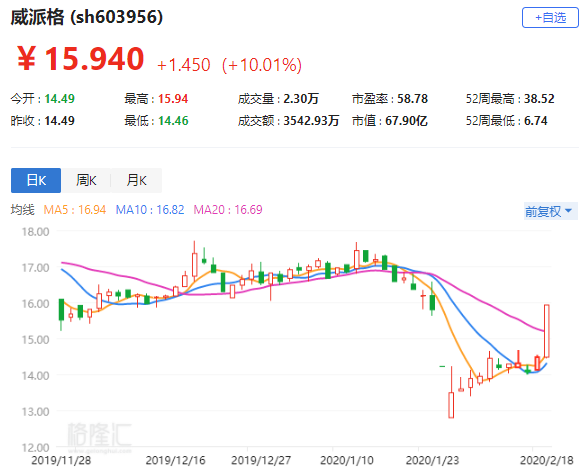Click the percentage change (+10.01%)
584x471 pixels.
click(261, 65)
